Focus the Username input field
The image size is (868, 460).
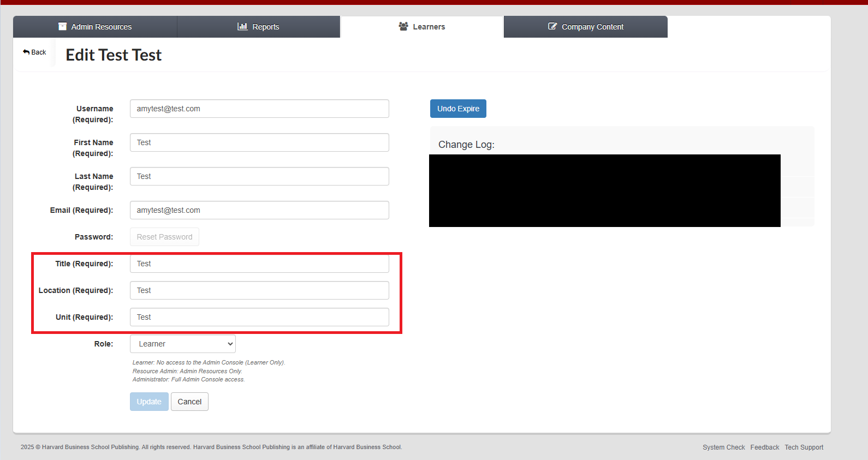259,109
